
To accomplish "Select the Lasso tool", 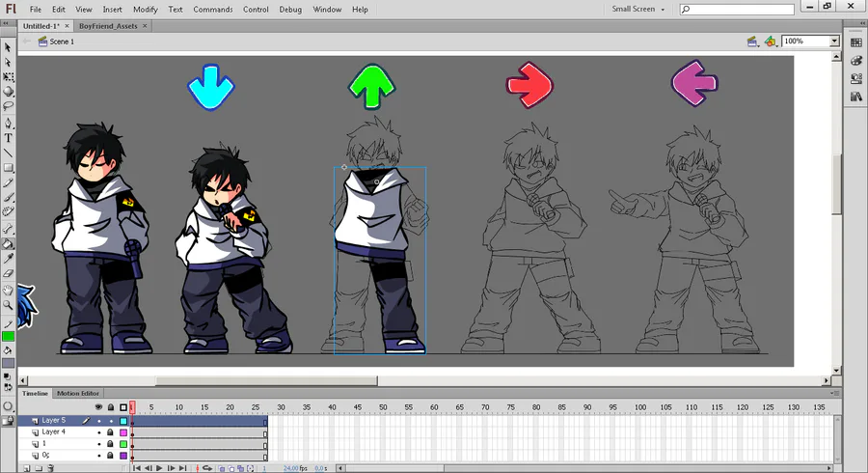I will click(9, 106).
